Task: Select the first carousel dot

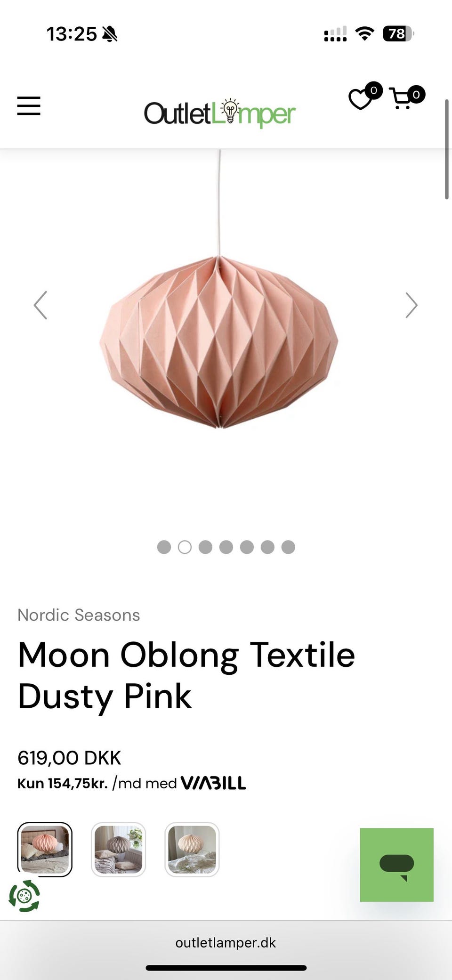Action: pos(164,547)
